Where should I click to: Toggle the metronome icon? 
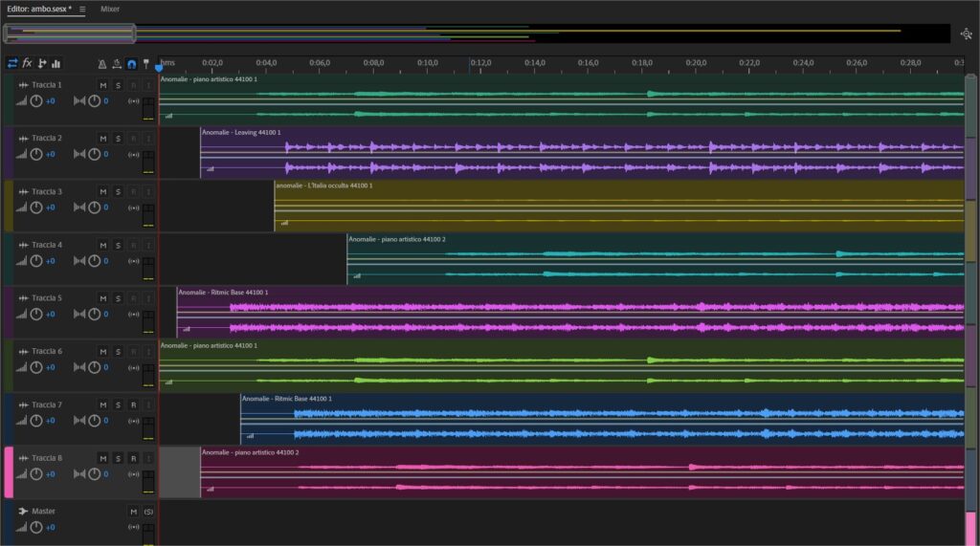coord(101,64)
